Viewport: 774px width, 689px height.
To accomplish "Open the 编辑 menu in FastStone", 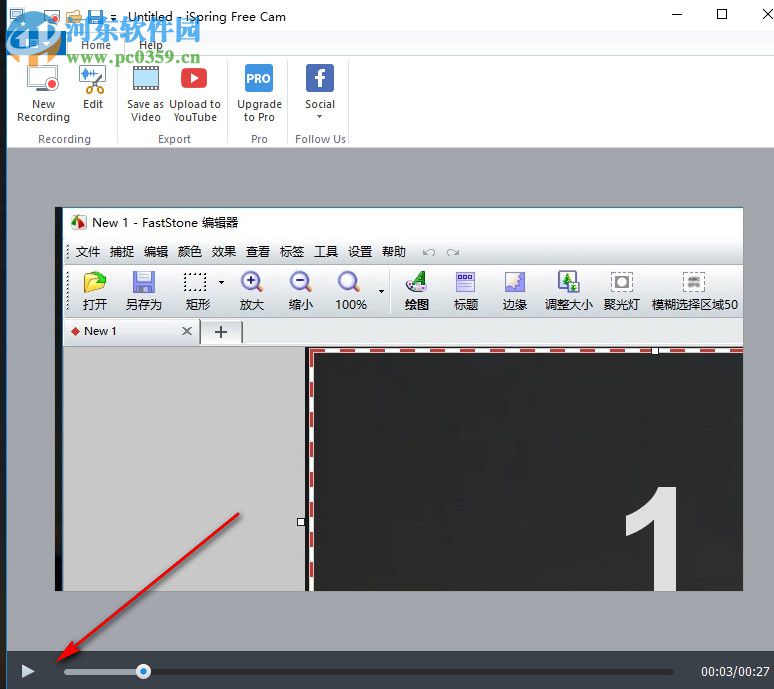I will click(x=156, y=252).
